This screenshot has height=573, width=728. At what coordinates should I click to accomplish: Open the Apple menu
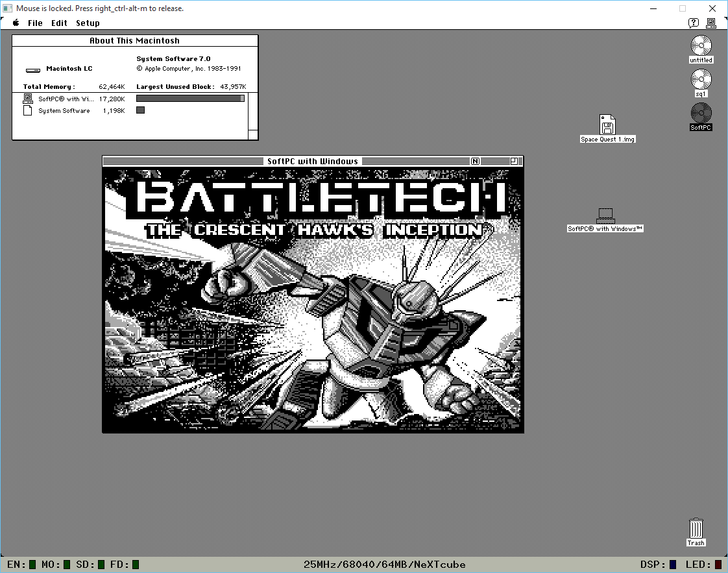pos(16,23)
